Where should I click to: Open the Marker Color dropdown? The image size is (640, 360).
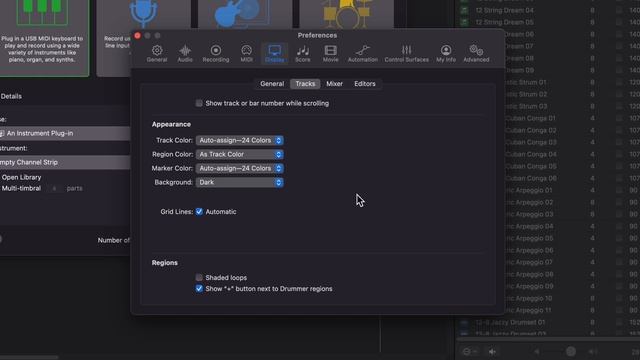point(240,168)
